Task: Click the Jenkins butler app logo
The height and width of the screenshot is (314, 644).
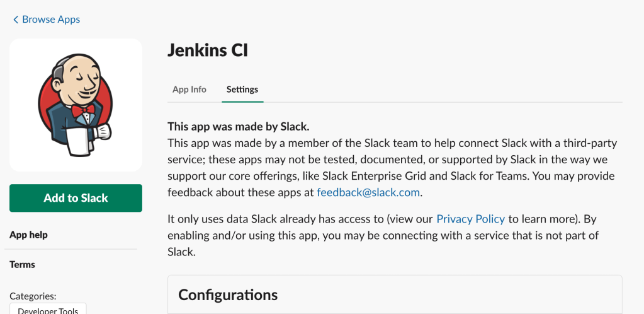Action: tap(76, 105)
